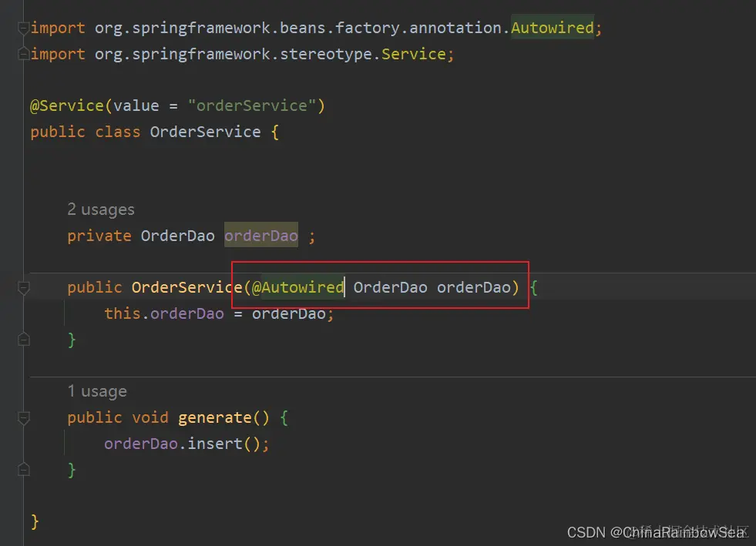
Task: Place the cursor at the final closing class brace
Action: coord(35,522)
